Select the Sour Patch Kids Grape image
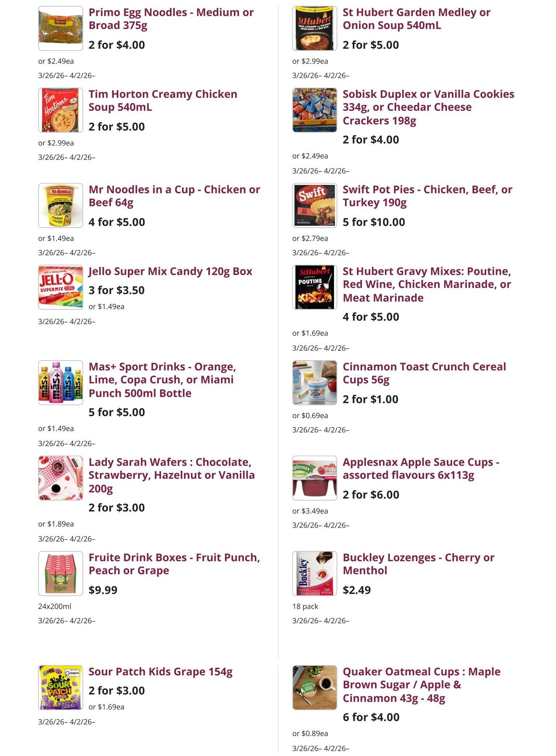 click(x=60, y=687)
